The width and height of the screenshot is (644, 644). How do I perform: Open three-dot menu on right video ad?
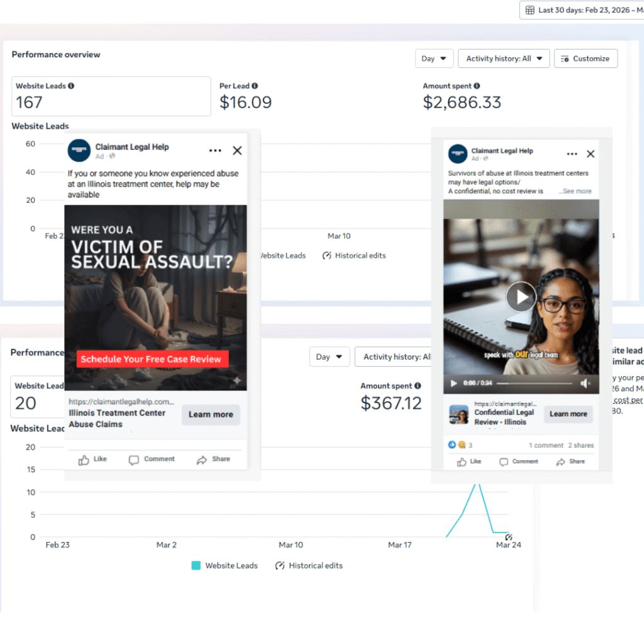tap(572, 154)
